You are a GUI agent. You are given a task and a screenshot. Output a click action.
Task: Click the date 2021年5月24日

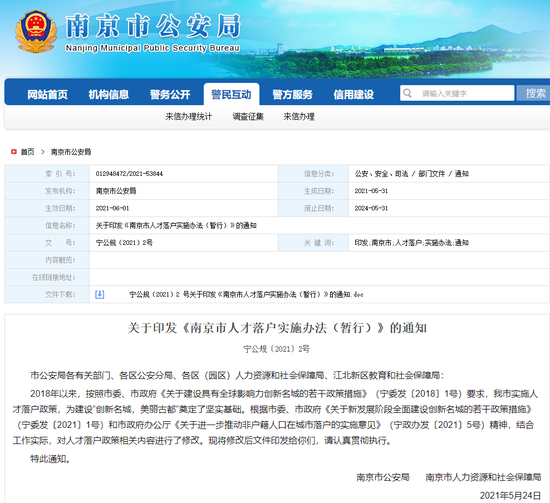(x=510, y=495)
